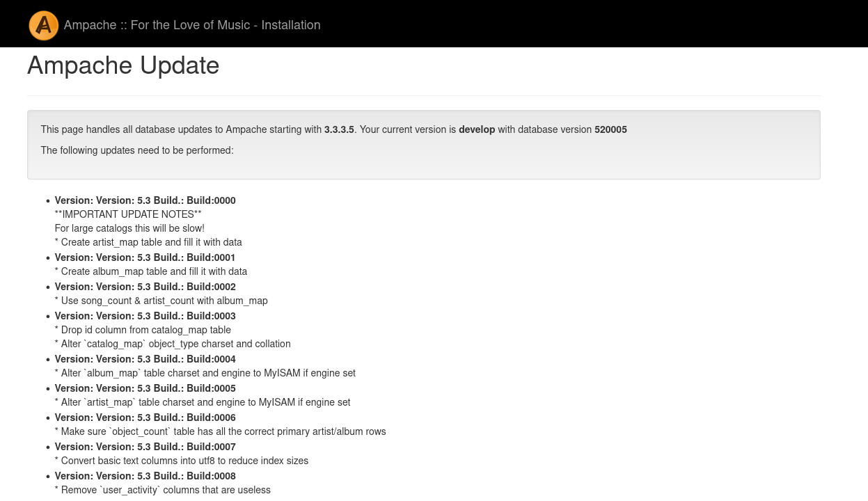Click 'Convert basic text columns into utf8' line
This screenshot has height=501, width=868.
[181, 461]
